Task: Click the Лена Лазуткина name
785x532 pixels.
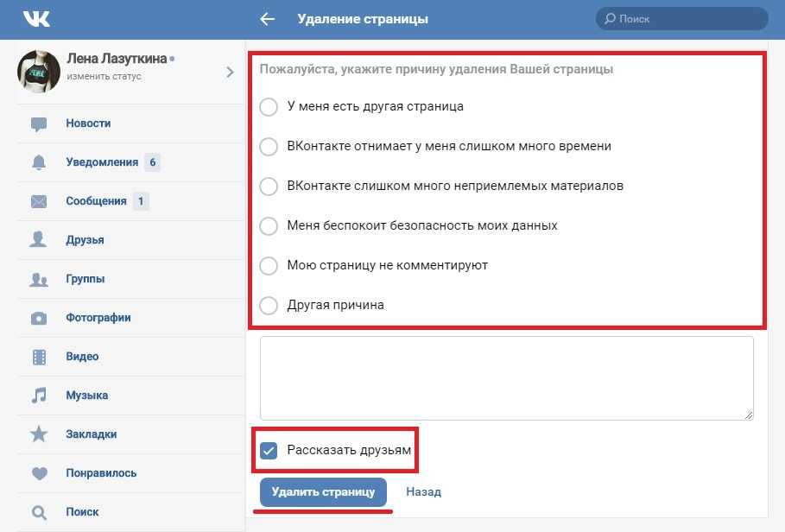Action: coord(117,59)
